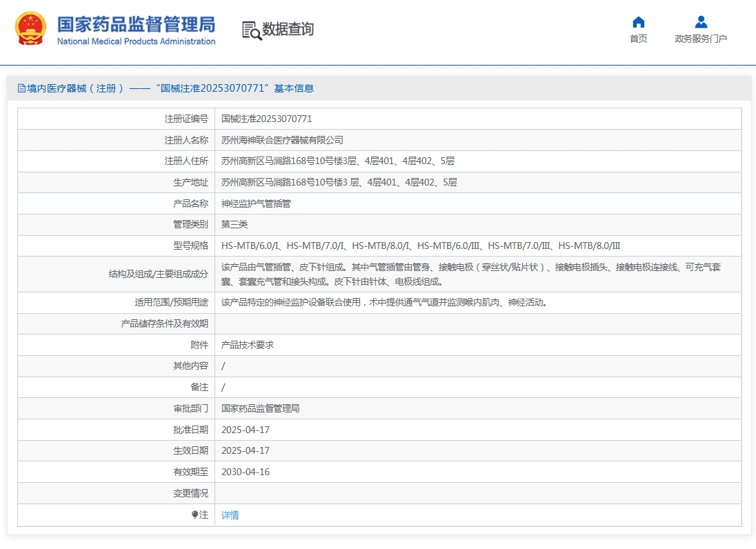Screen dimensions: 756x549
Task: Click the 注册人住所 label
Action: [186, 161]
